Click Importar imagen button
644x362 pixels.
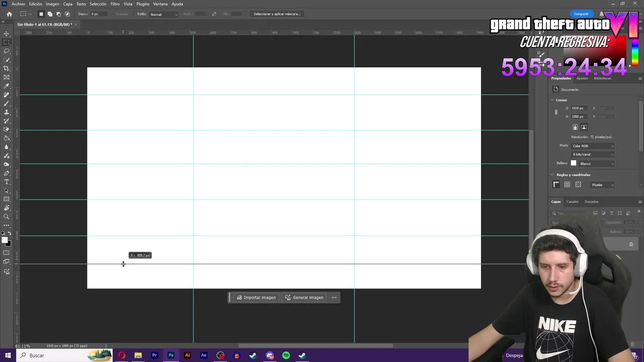click(x=256, y=298)
